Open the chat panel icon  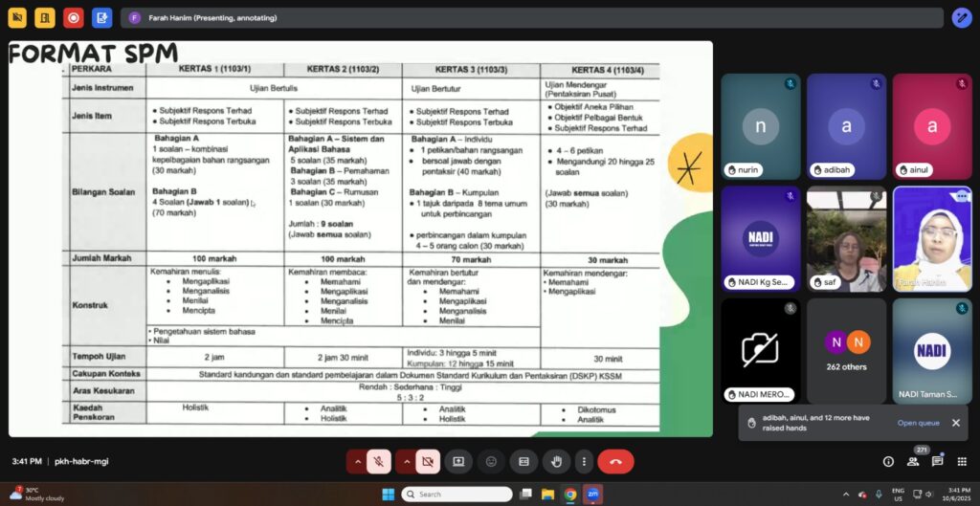938,462
